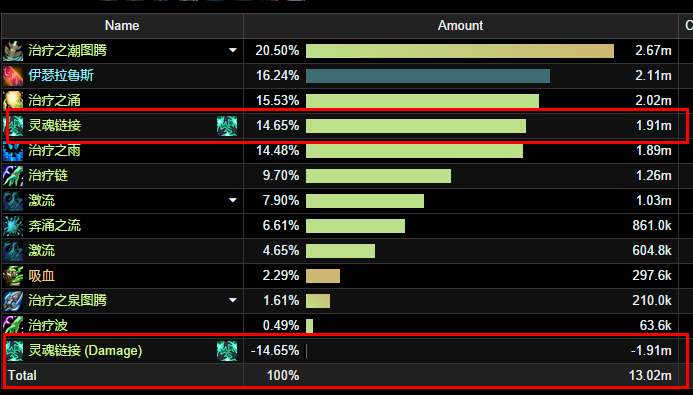Click the 治疗链 spell icon
693x395 pixels.
[x=13, y=176]
